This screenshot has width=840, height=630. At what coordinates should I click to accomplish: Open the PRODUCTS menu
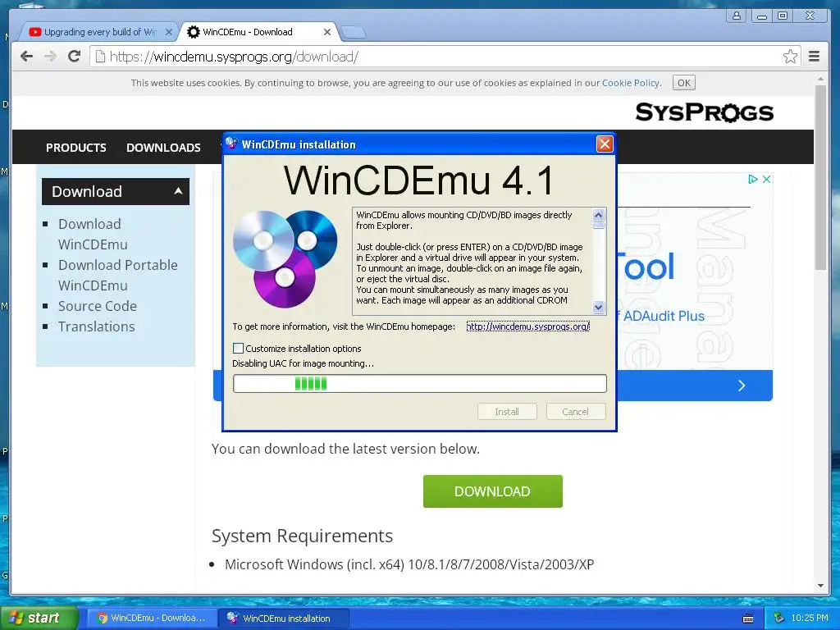coord(76,148)
